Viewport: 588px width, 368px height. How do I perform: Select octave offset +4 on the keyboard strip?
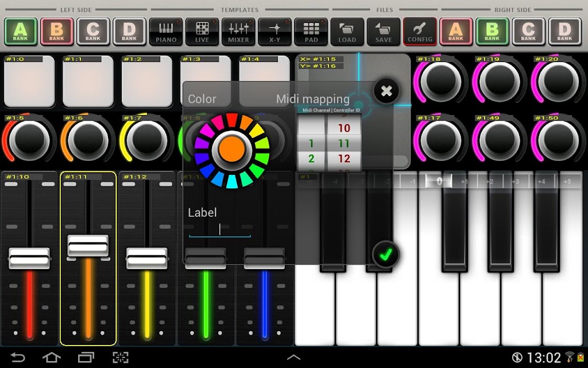point(541,181)
